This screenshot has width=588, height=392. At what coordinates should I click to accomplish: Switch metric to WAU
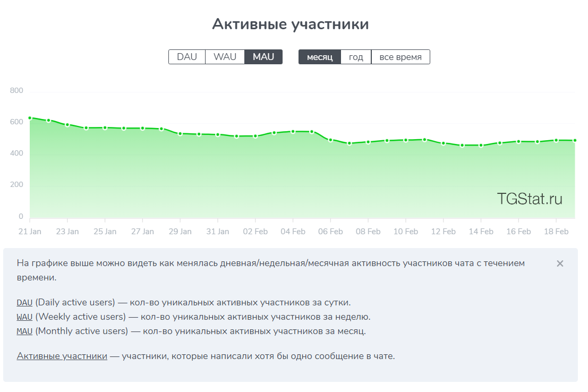[x=225, y=57]
